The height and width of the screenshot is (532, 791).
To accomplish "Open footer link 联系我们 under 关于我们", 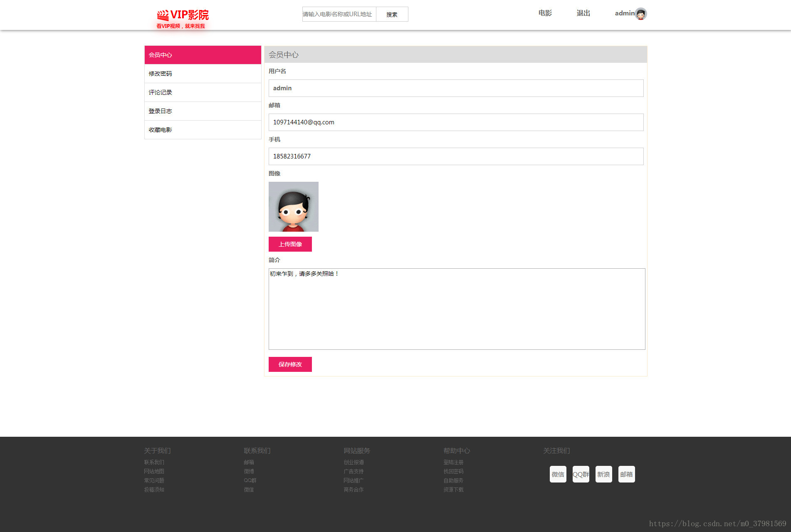I will coord(154,462).
